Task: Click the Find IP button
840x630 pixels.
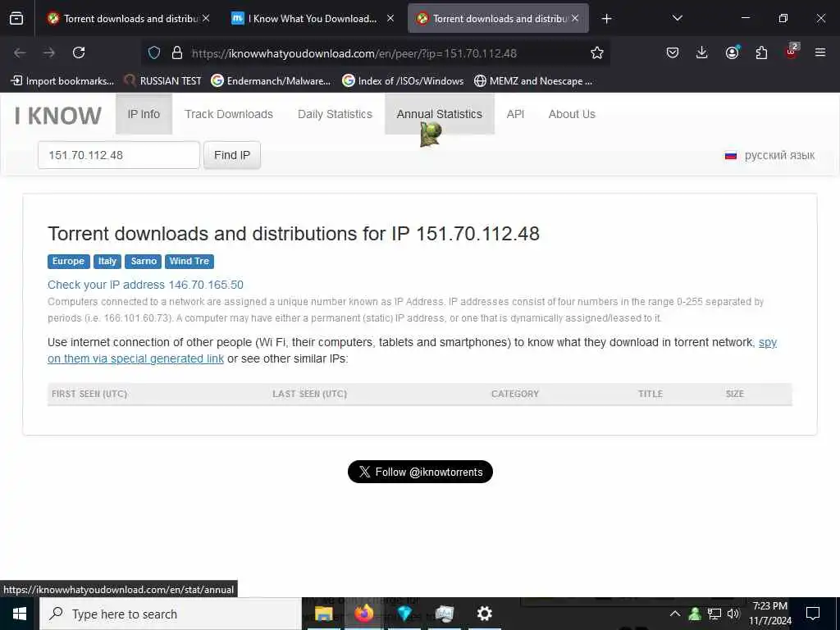Action: 232,155
